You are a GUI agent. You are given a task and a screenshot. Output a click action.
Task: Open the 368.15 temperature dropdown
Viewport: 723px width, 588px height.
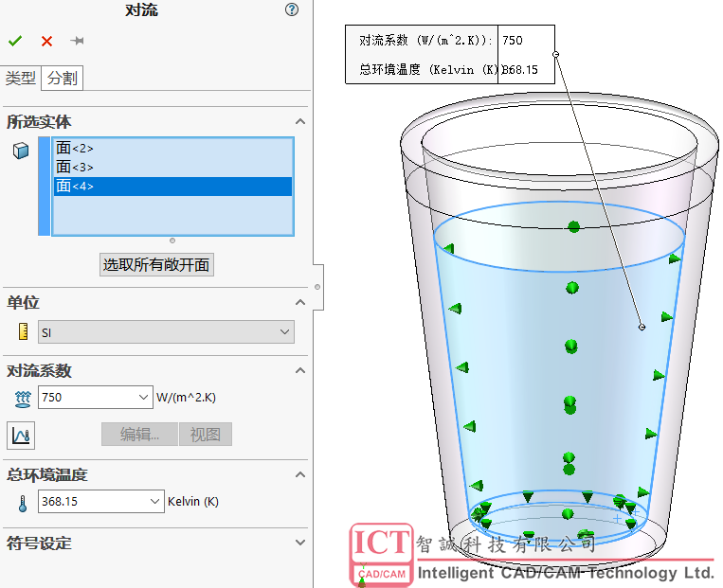155,502
